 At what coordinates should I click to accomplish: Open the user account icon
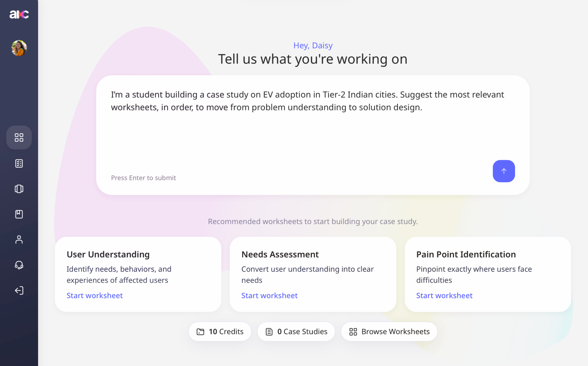pos(19,240)
